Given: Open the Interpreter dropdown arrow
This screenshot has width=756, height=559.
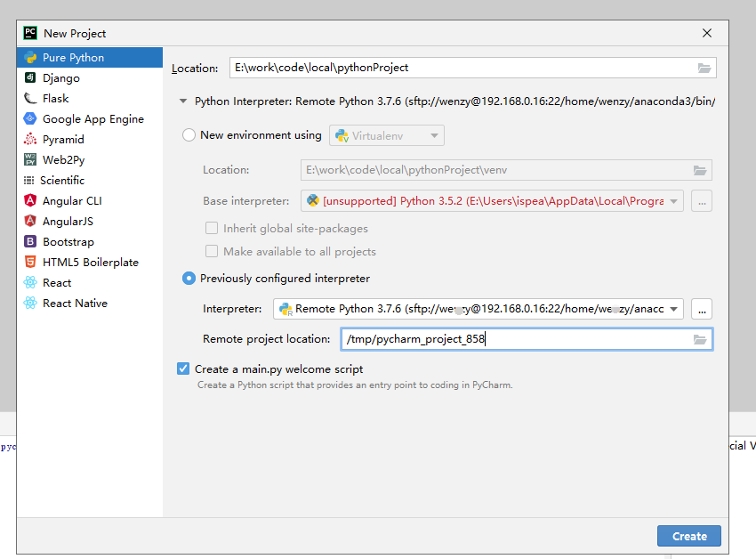Looking at the screenshot, I should 673,309.
